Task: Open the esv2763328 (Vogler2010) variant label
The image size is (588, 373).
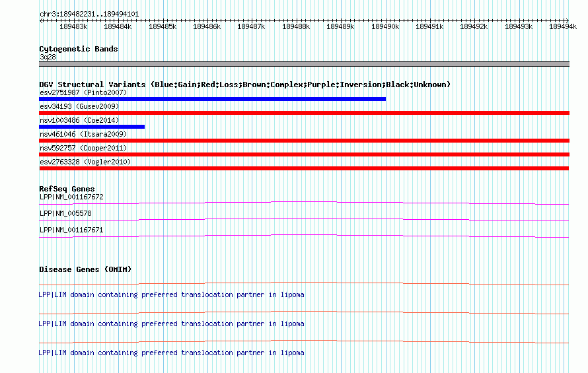Action: point(85,162)
